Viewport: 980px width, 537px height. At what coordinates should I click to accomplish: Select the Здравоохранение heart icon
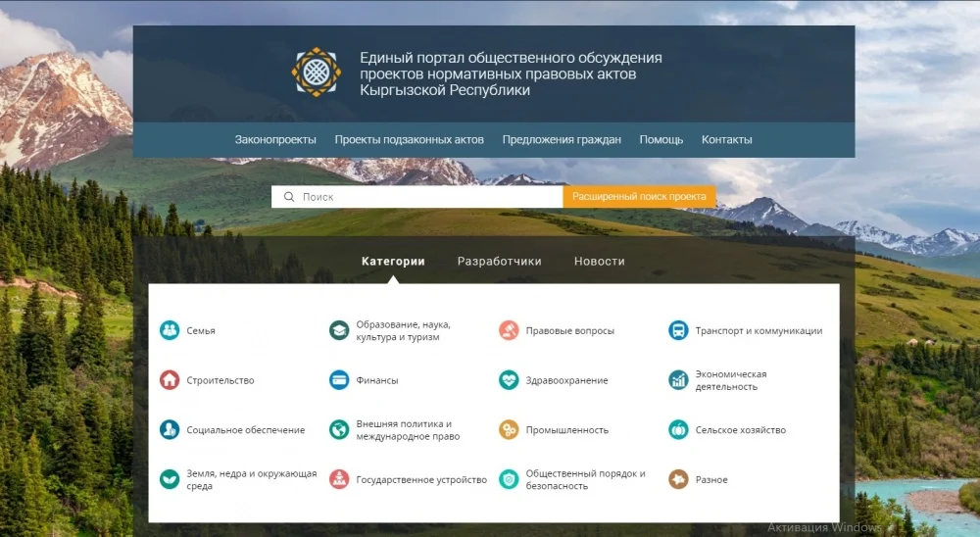(x=509, y=380)
